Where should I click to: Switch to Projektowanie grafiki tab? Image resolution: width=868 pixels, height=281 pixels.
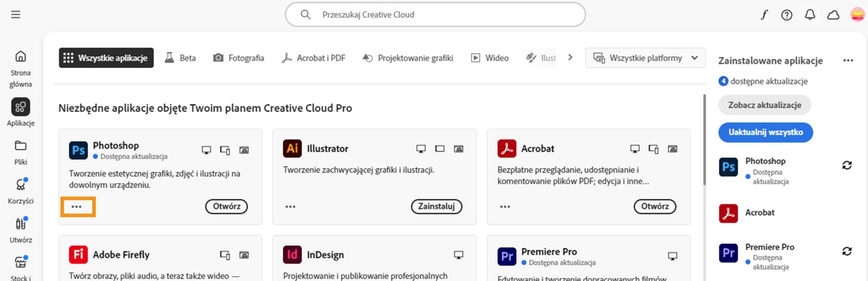(408, 58)
